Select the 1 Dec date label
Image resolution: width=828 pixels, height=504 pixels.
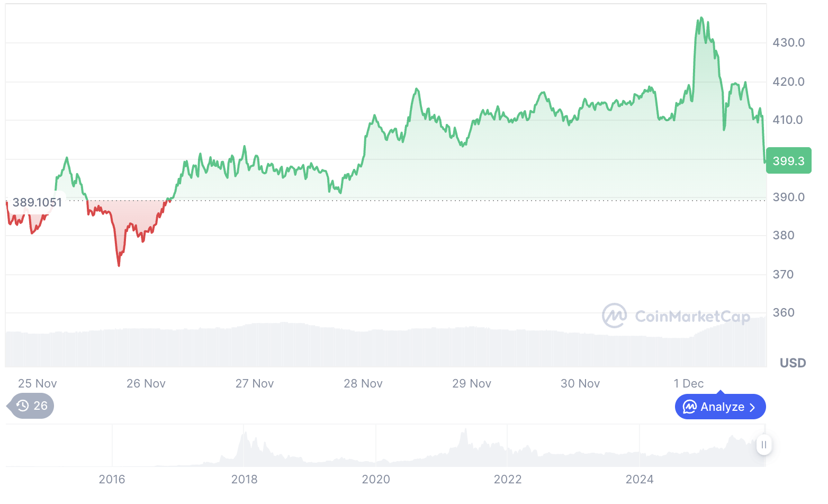688,384
